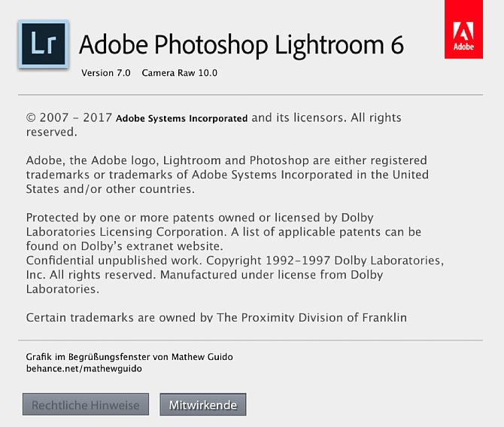Click the Adobe Photoshop Lightroom 6 title
The width and height of the screenshot is (504, 427).
pos(241,44)
